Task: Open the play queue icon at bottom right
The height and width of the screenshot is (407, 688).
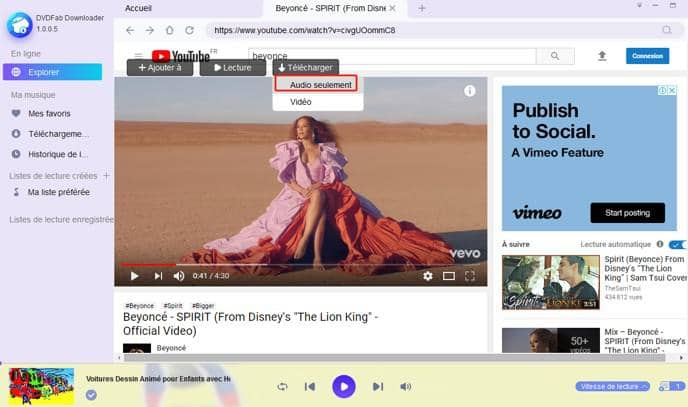Action: point(671,386)
